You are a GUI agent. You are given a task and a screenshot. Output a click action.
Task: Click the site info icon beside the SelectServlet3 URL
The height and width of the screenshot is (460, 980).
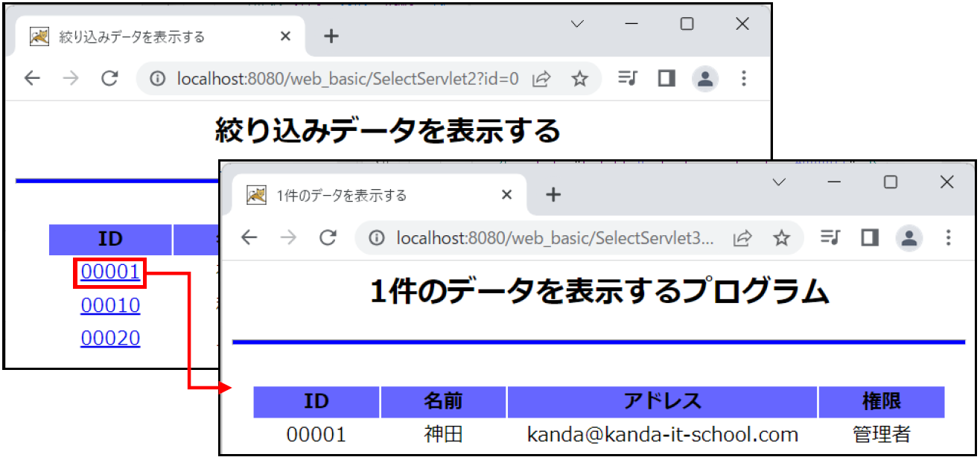coord(378,237)
